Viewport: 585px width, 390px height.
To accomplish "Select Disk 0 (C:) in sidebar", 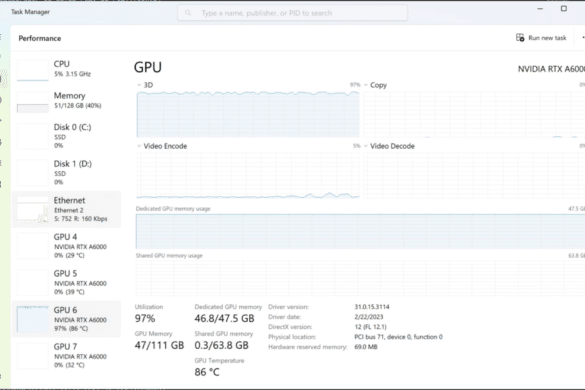I will point(66,136).
